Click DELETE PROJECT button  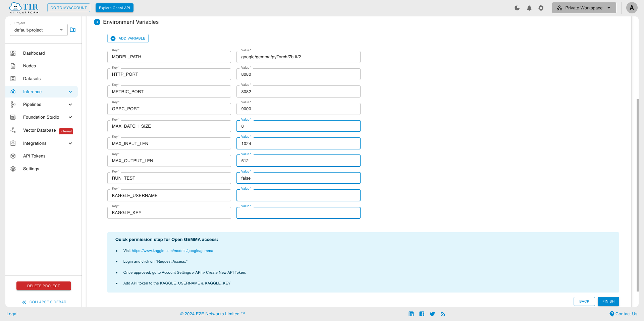click(44, 286)
